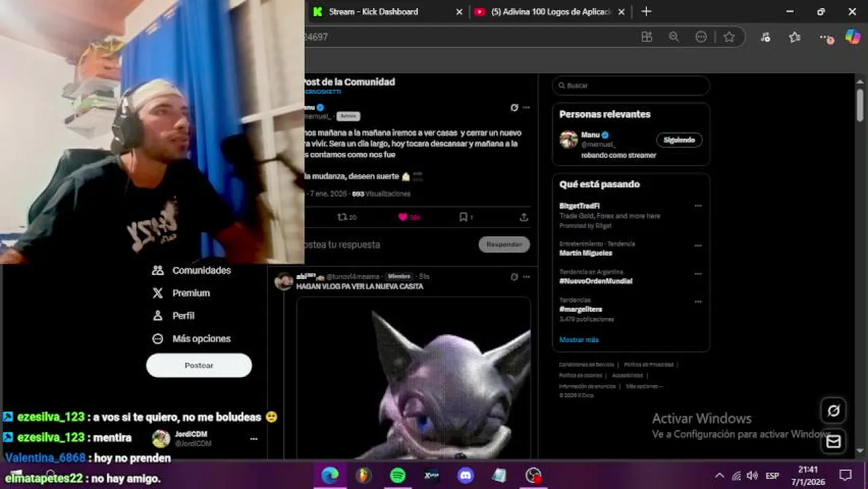Open the gray creature image in abi's reply
Screen dimensions: 868x489
[x=414, y=378]
